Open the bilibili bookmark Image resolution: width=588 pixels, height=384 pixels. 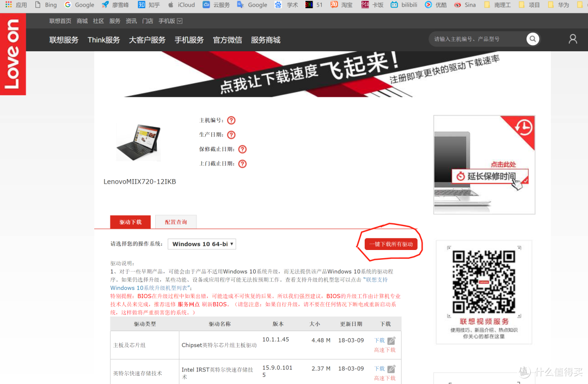tap(404, 5)
